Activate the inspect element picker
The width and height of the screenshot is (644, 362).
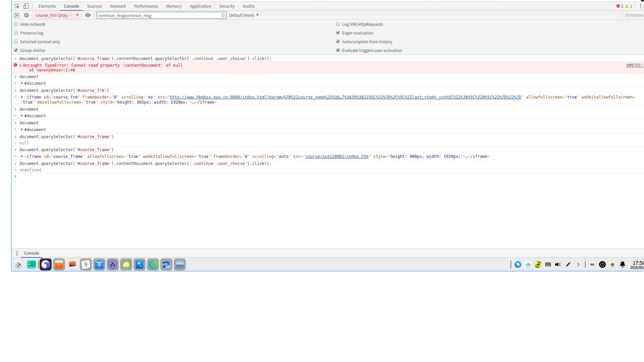(17, 6)
